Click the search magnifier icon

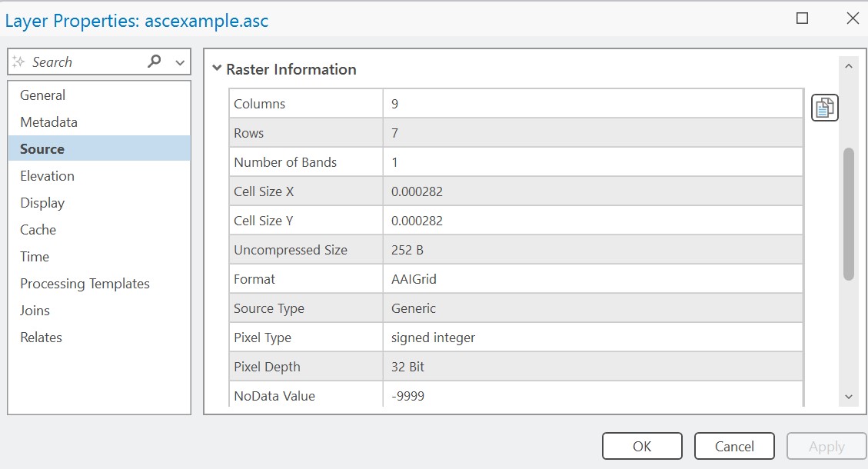(x=155, y=62)
